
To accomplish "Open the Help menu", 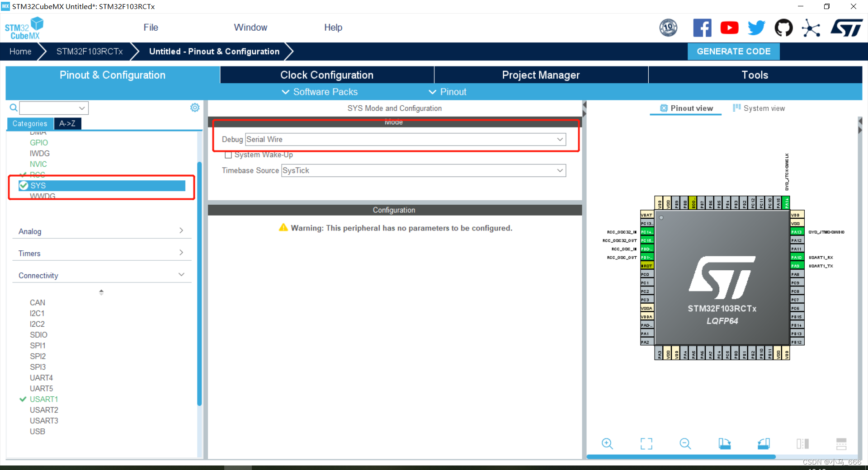I will tap(333, 28).
